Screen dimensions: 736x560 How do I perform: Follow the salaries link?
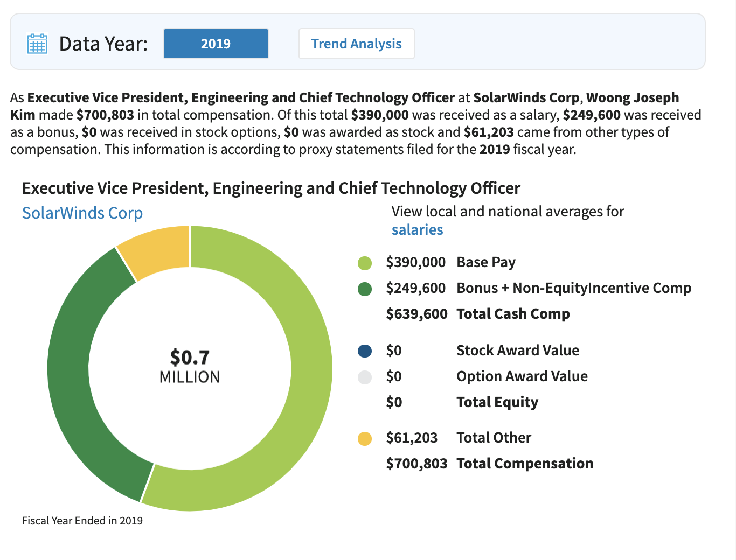coord(417,230)
